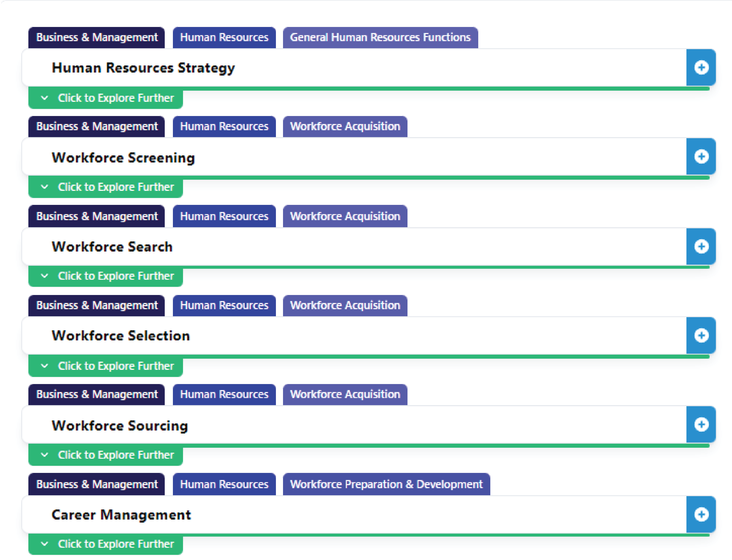732x560 pixels.
Task: Click plus icon on Career Management row
Action: coord(701,515)
